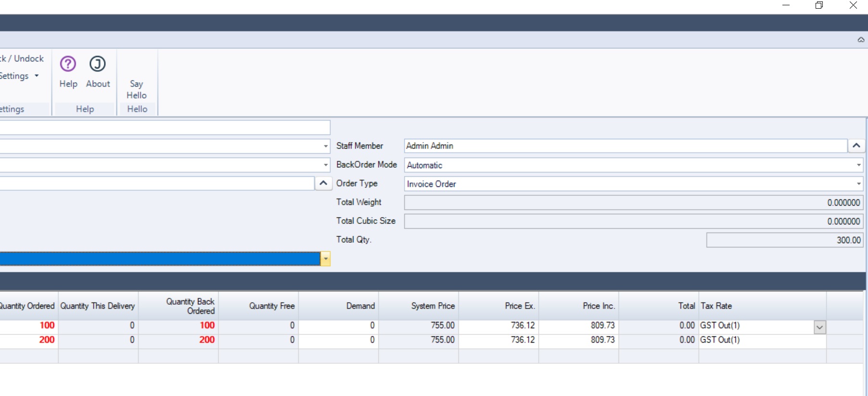The width and height of the screenshot is (868, 396).
Task: Expand the BackOrder Mode dropdown
Action: [x=858, y=165]
